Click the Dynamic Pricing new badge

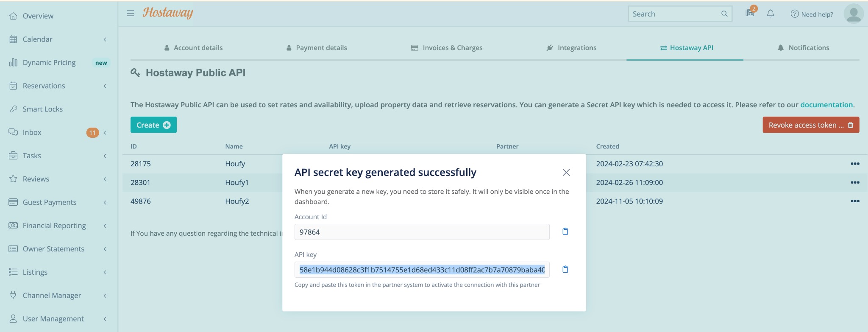tap(101, 63)
